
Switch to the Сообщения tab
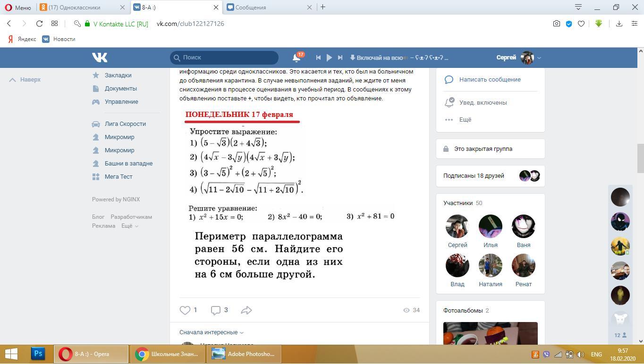click(269, 8)
